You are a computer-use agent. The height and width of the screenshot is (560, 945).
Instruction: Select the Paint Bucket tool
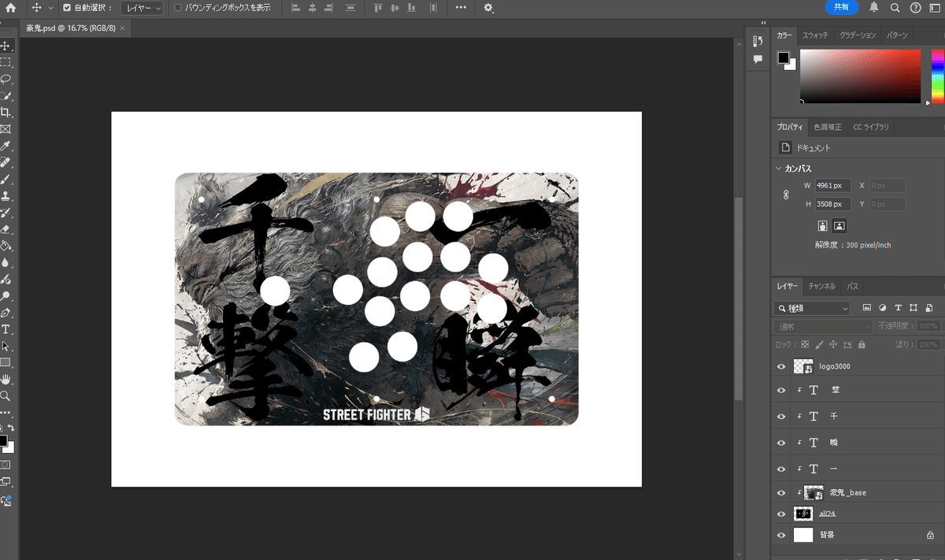click(x=6, y=247)
